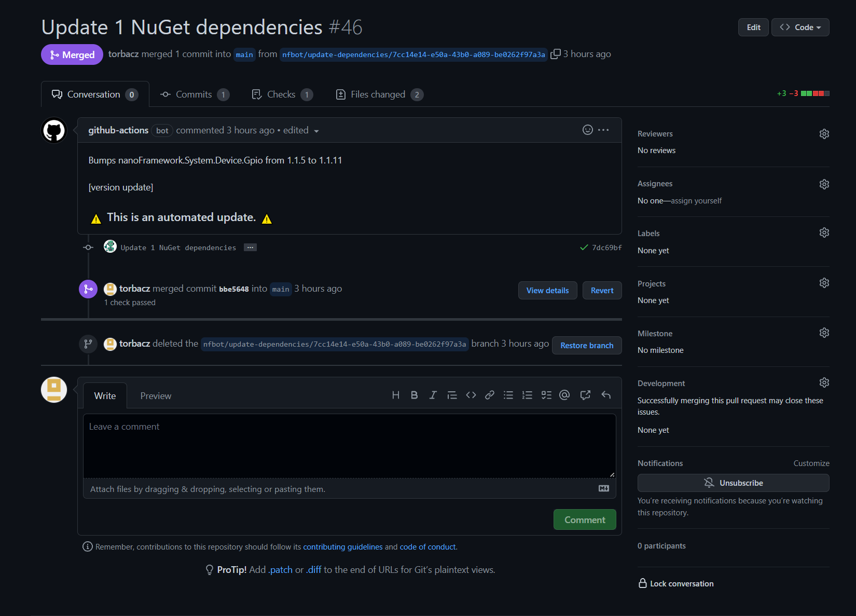Revert the merged commit
The width and height of the screenshot is (856, 616).
point(602,290)
